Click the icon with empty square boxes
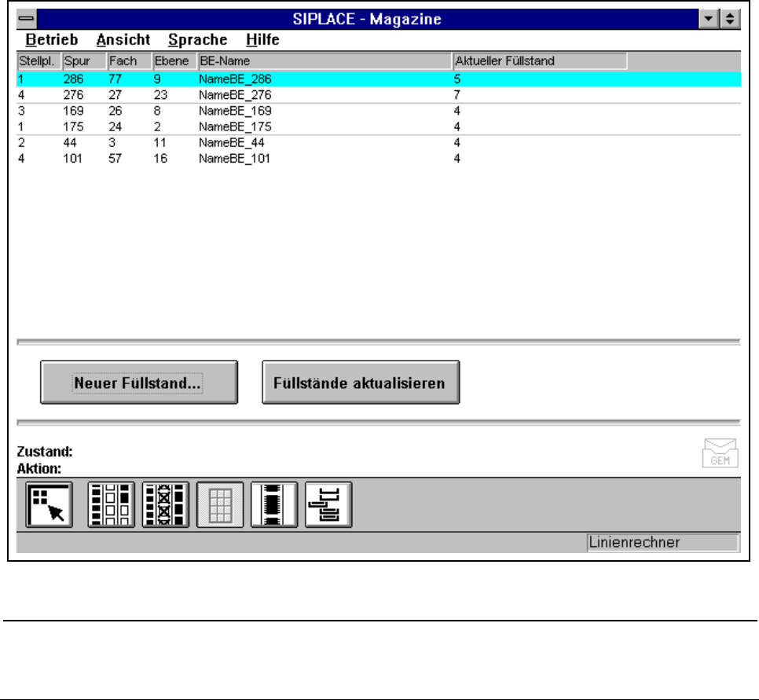Viewport: 759px width, 700px height. pos(111,504)
